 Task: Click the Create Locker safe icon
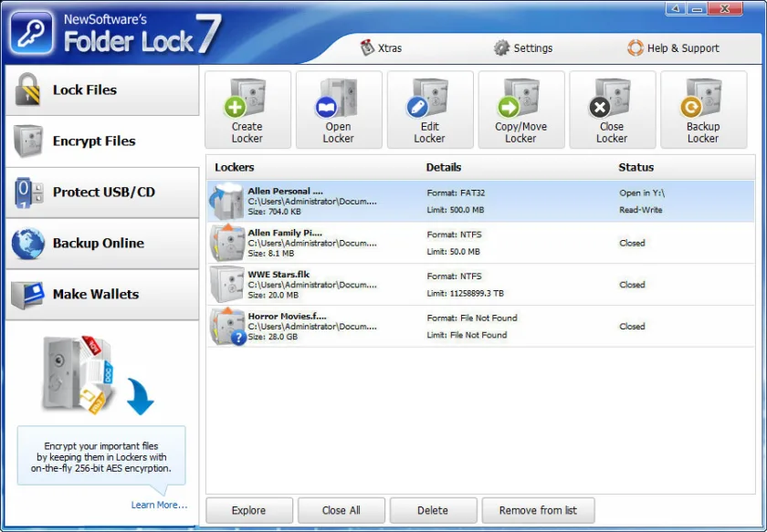pyautogui.click(x=246, y=98)
